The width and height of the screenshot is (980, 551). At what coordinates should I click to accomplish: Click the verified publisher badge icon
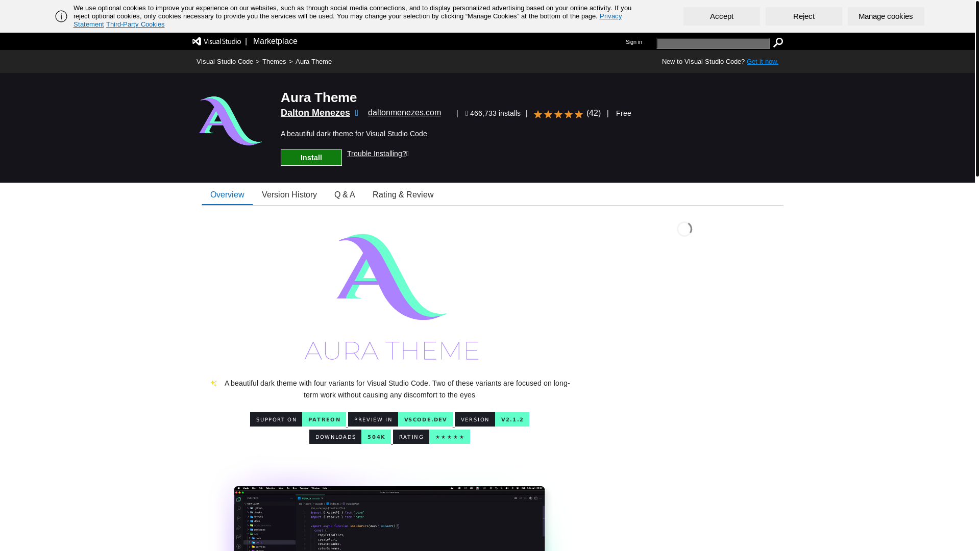tap(357, 113)
